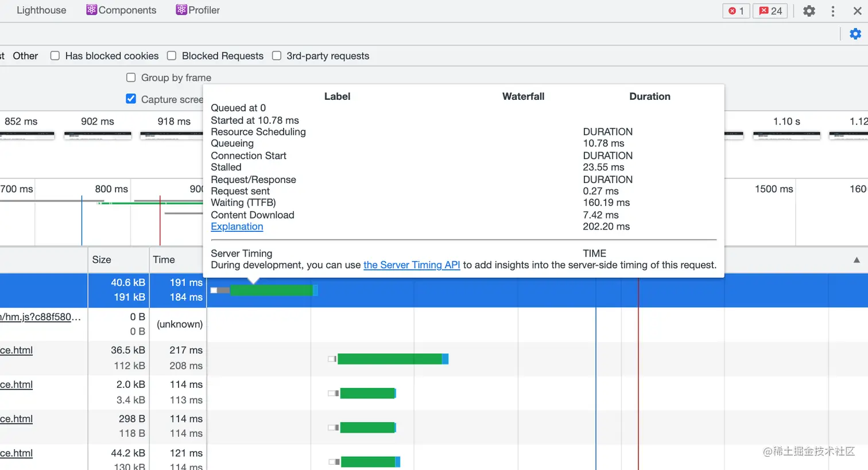
Task: Open the ce.html request sized 2.0 kB
Action: 16,384
